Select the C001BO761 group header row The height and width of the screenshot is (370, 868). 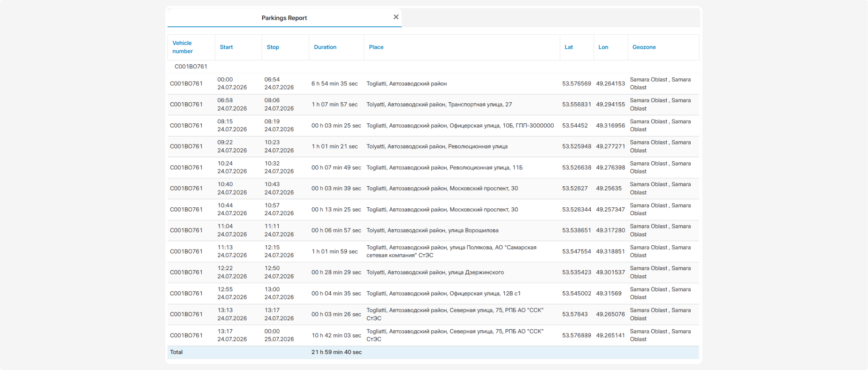click(x=433, y=67)
